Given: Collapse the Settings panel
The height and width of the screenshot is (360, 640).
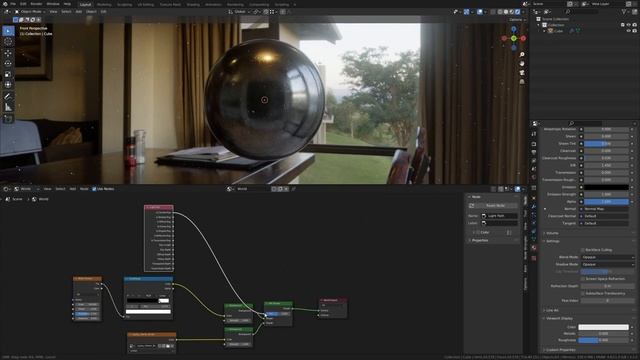Looking at the screenshot, I should 553,241.
